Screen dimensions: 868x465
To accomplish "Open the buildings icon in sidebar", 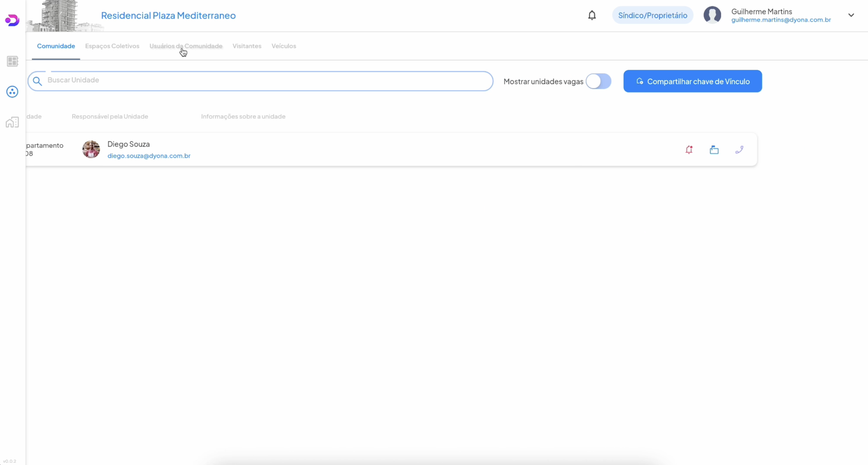I will [x=12, y=122].
